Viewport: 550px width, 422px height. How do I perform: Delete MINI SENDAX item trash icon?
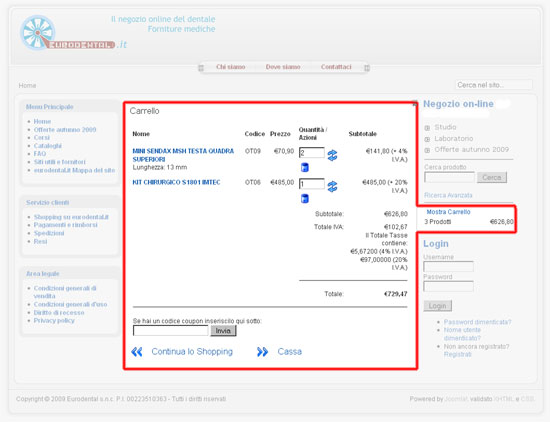click(305, 167)
